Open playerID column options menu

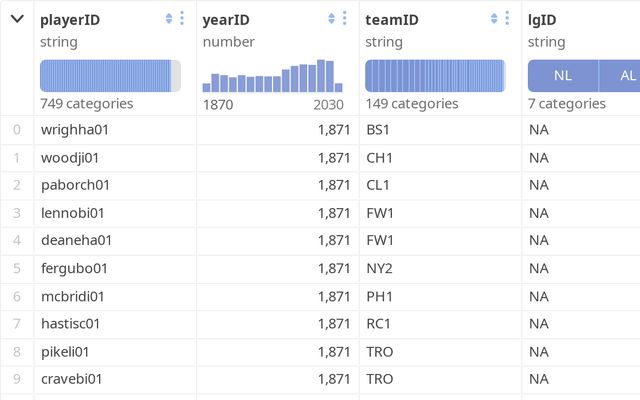182,19
